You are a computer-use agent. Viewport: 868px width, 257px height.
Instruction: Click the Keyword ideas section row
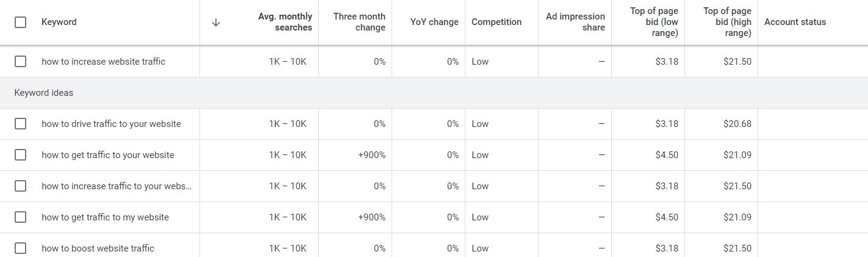(434, 93)
